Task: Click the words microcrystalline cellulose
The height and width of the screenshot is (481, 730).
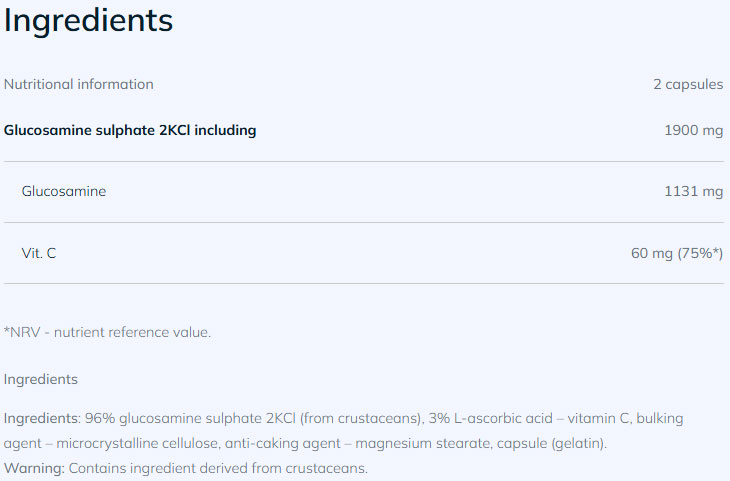Action: click(x=142, y=443)
